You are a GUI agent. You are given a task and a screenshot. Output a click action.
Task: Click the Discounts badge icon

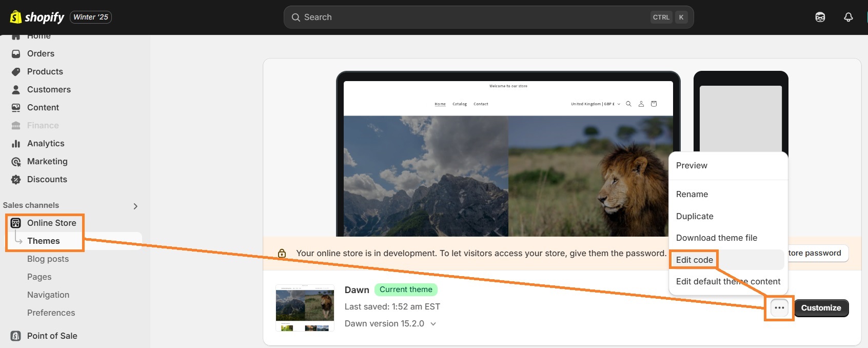point(16,179)
